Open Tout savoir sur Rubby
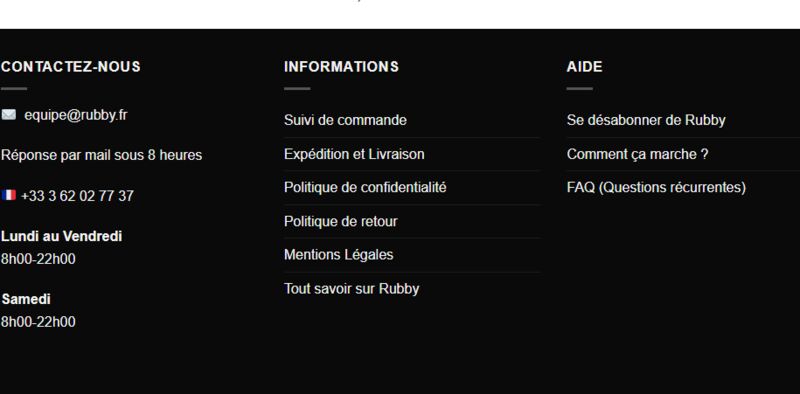Viewport: 800px width, 394px height. pyautogui.click(x=352, y=289)
